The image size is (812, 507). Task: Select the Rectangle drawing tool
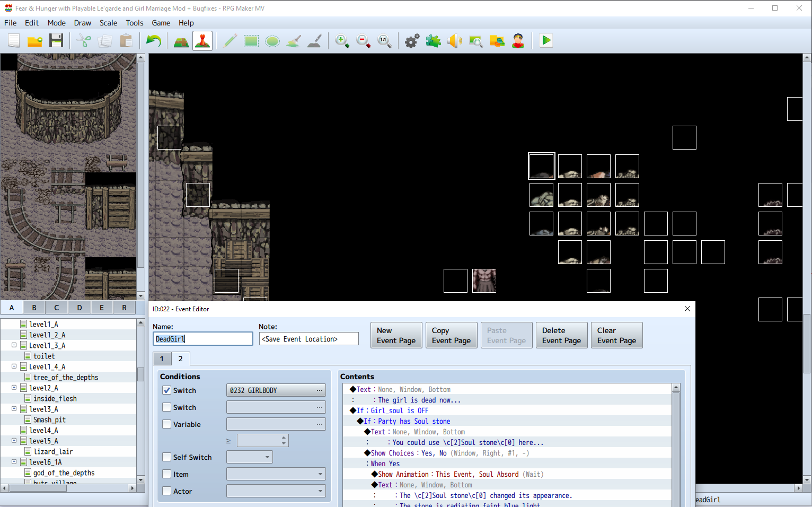[x=251, y=41]
